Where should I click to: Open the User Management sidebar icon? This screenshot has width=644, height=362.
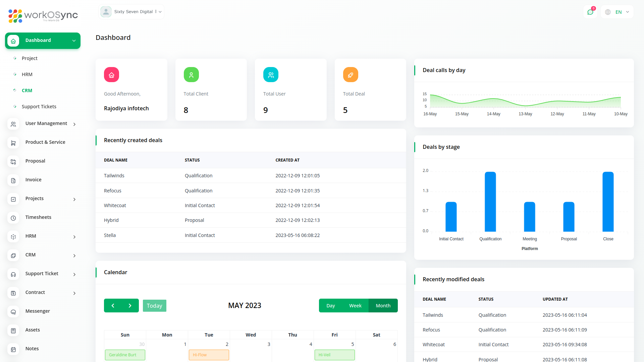13,124
